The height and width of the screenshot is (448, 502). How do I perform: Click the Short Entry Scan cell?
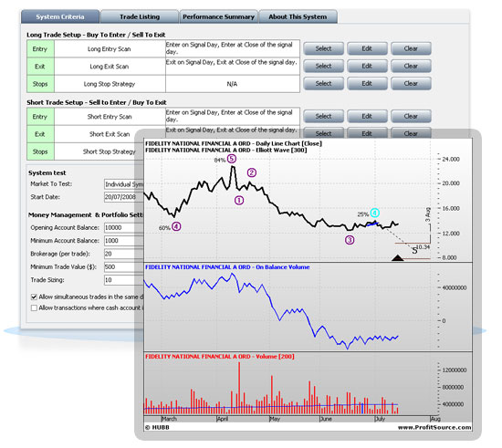pos(110,117)
